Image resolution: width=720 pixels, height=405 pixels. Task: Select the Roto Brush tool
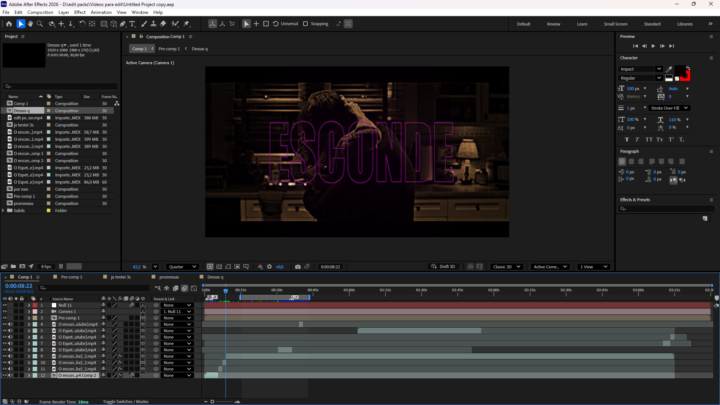pyautogui.click(x=175, y=24)
